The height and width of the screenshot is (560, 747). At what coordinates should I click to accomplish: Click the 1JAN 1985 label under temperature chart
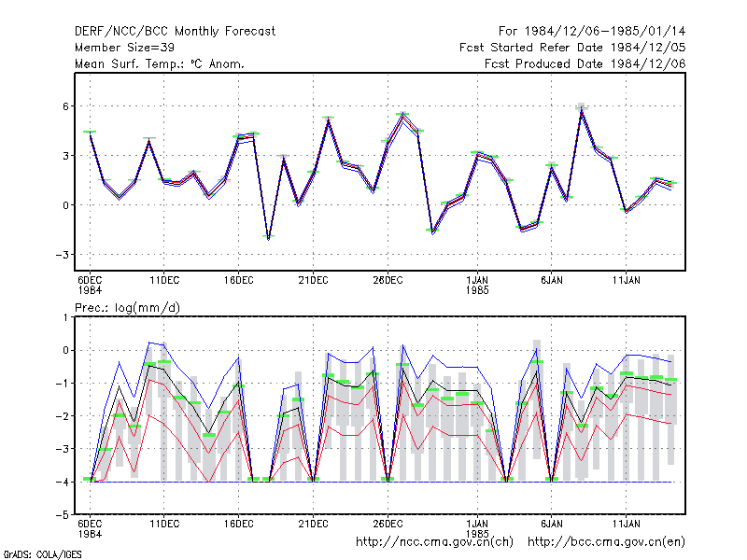tap(477, 285)
